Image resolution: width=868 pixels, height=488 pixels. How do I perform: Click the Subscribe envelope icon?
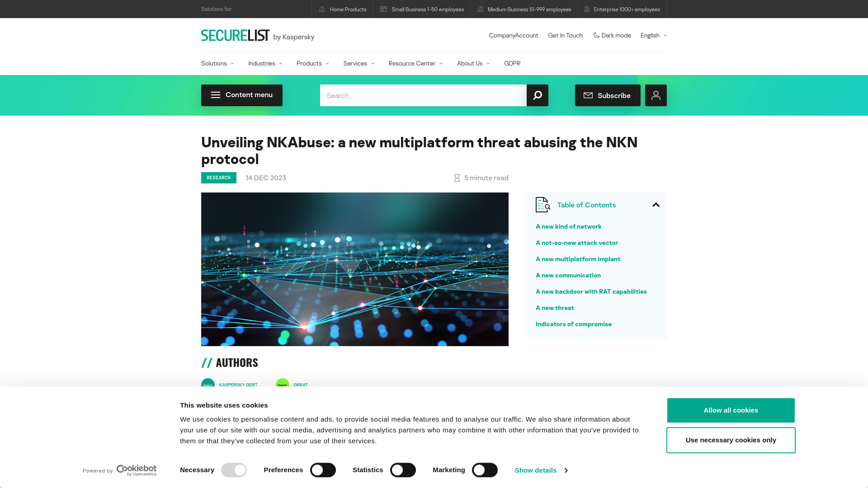(589, 95)
